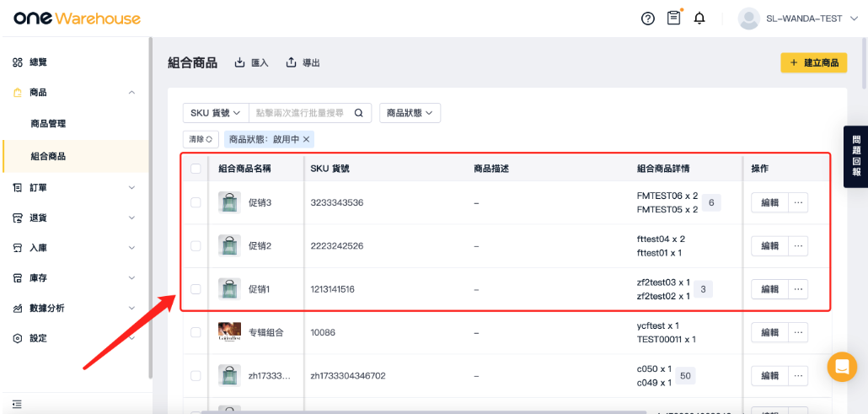Open the 問題回報 feedback side tab
The image size is (868, 414).
point(856,157)
